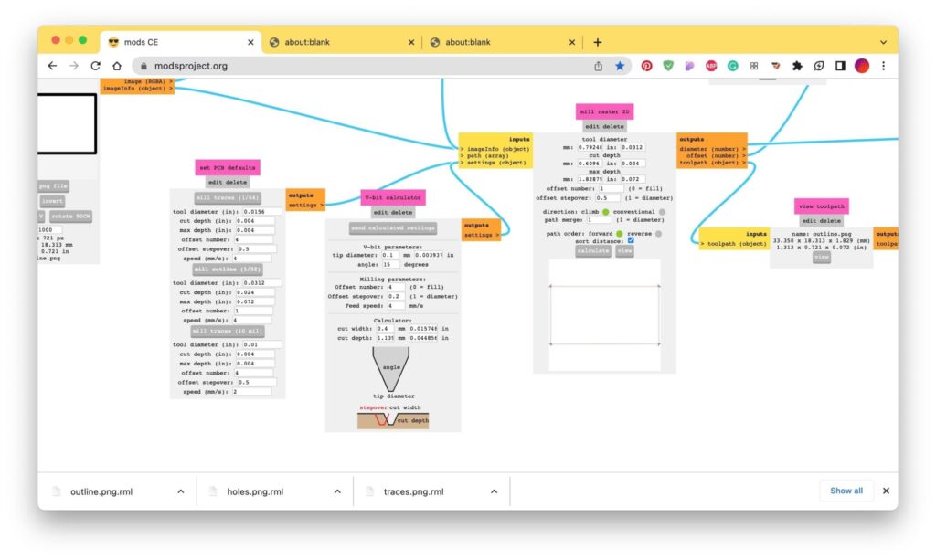Viewport: 936px width, 560px height.
Task: Open a new browser tab
Action: [x=598, y=42]
